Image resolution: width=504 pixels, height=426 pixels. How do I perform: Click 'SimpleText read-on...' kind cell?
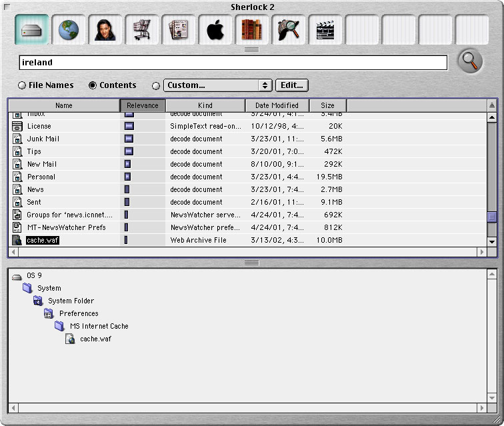click(x=206, y=126)
